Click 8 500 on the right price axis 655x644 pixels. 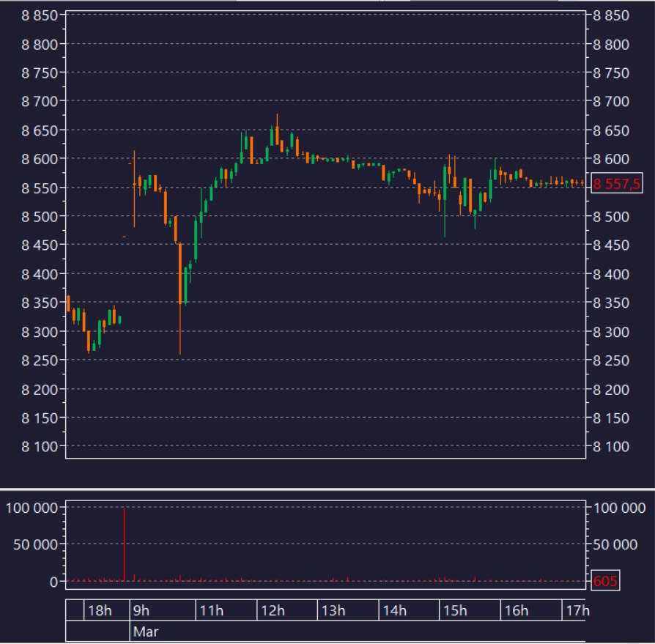(x=611, y=216)
